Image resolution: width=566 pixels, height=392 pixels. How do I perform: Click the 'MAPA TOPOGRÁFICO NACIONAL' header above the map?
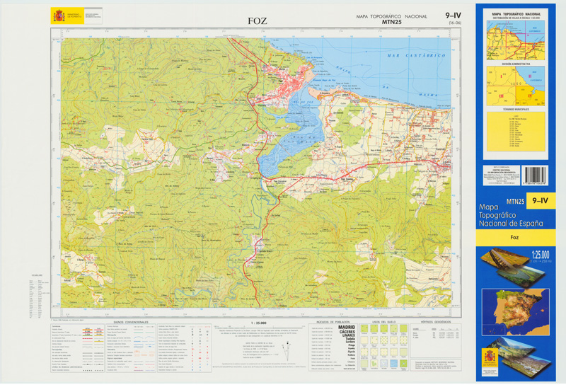tap(391, 16)
